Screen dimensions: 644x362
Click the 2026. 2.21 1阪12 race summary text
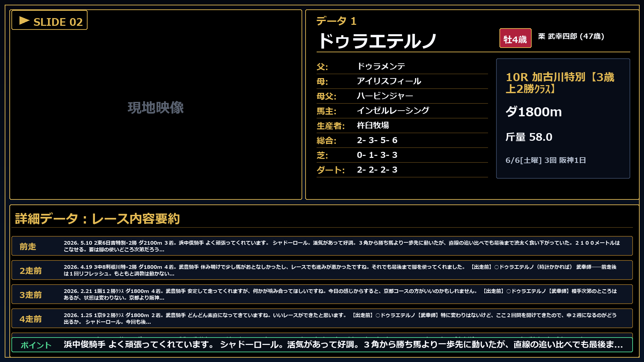(340, 294)
